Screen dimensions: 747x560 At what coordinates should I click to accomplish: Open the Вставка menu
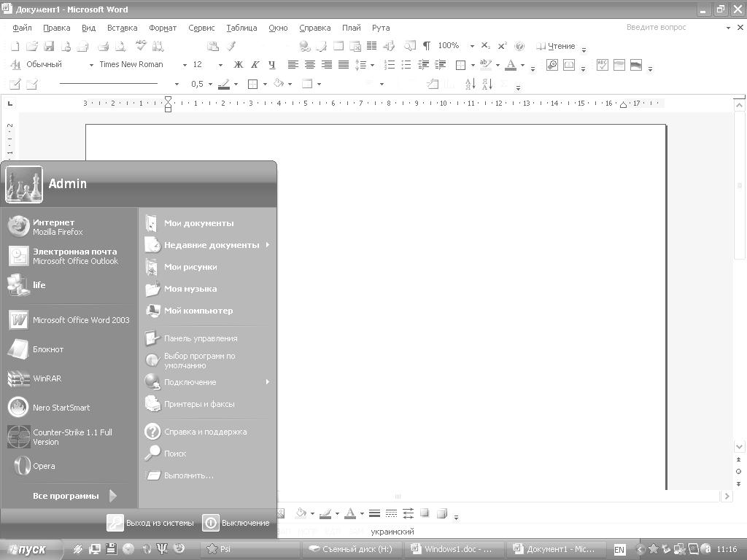(x=122, y=28)
